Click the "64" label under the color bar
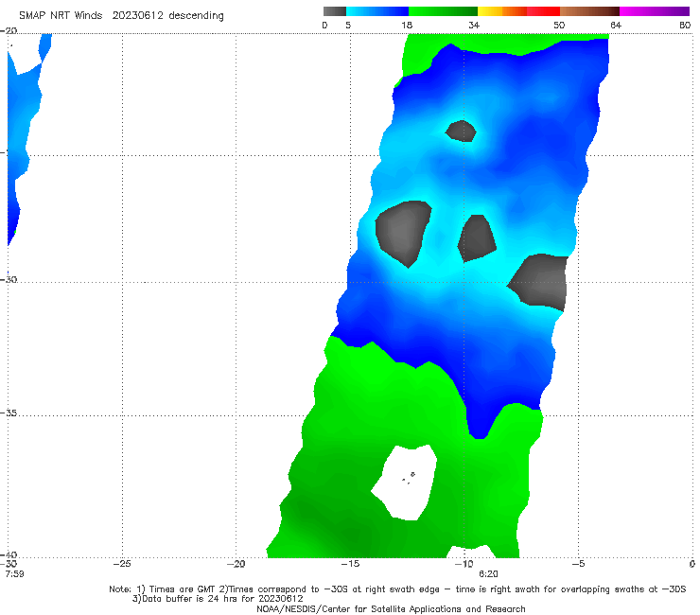 (616, 25)
